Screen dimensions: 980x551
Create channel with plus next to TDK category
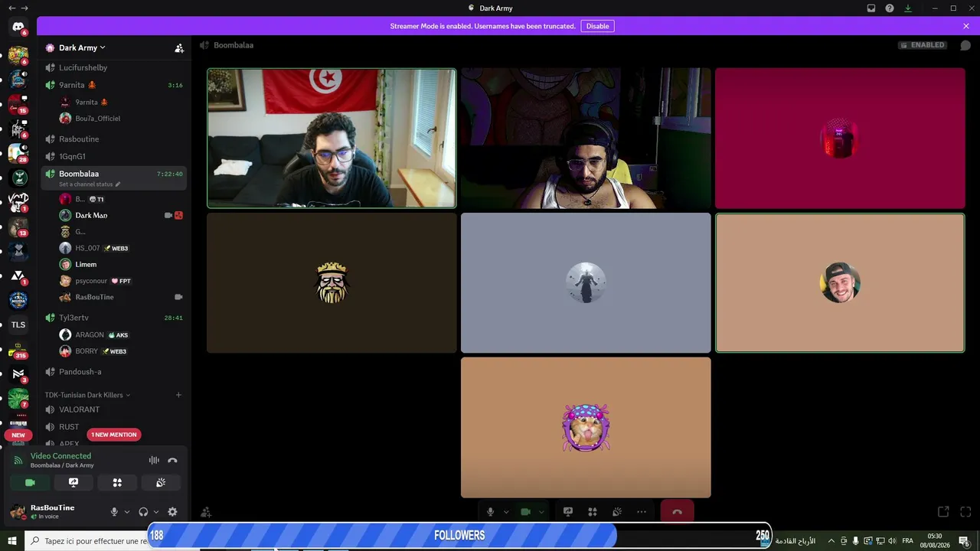click(178, 395)
